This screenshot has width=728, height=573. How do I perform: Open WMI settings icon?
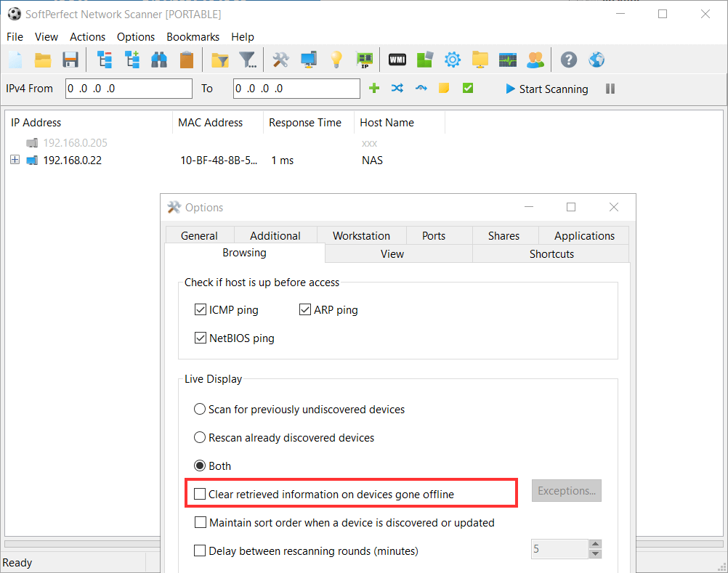397,60
